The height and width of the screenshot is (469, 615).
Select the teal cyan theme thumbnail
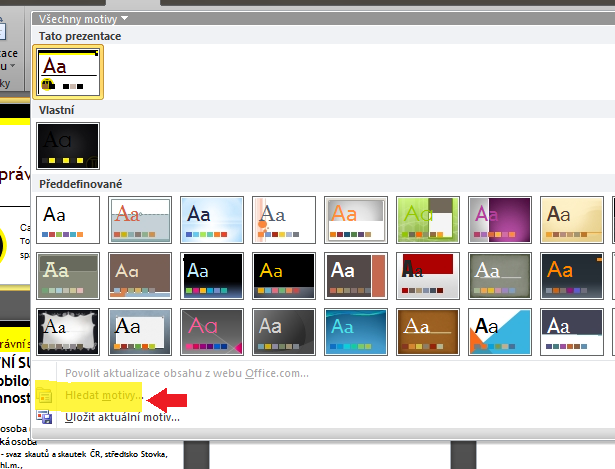coord(356,331)
